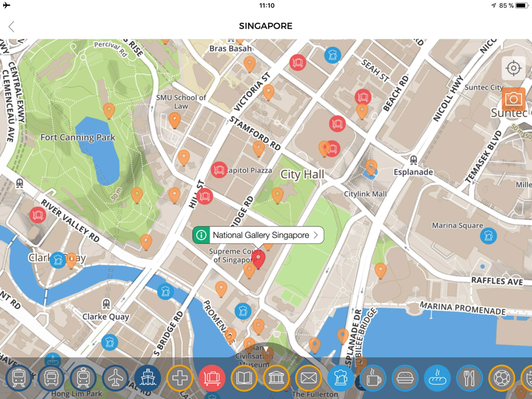Screen dimensions: 532x399
Task: Select the red pin under the callout
Action: (259, 260)
